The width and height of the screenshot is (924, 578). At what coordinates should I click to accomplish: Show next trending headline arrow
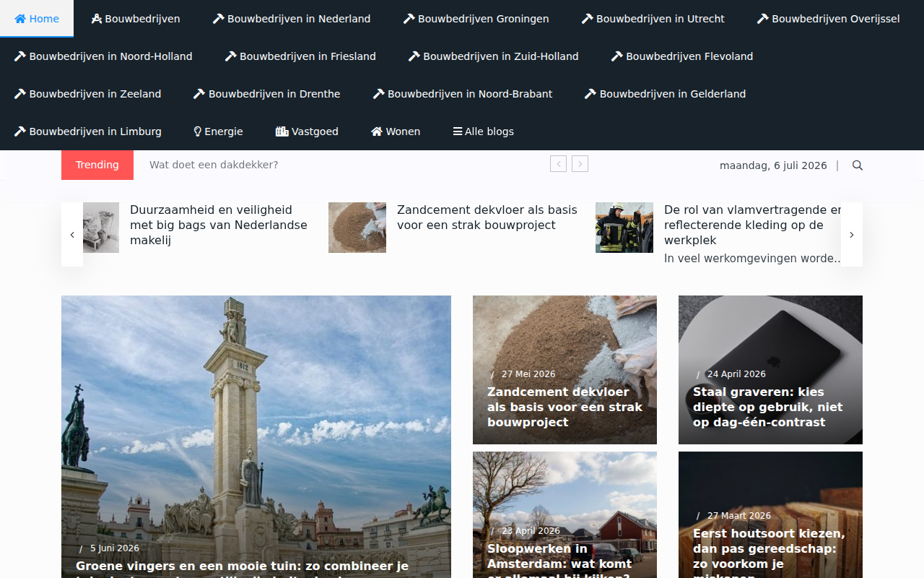tap(580, 164)
